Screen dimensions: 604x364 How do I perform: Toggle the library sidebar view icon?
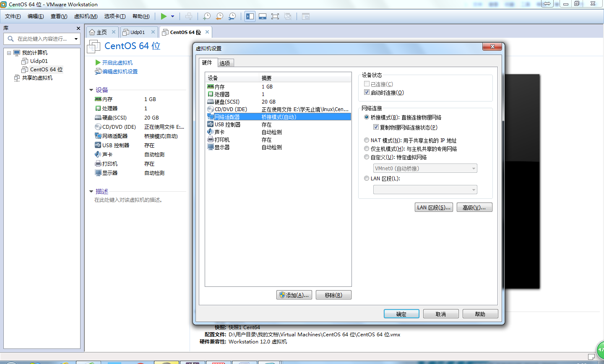250,16
